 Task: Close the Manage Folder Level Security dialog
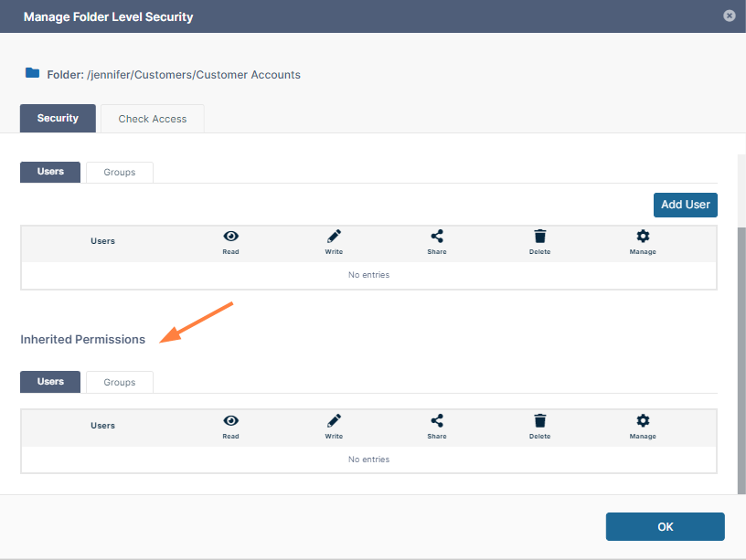(729, 16)
